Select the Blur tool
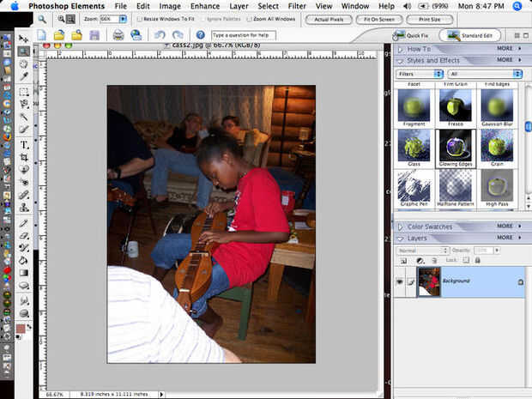Image resolution: width=532 pixels, height=399 pixels. point(23,300)
